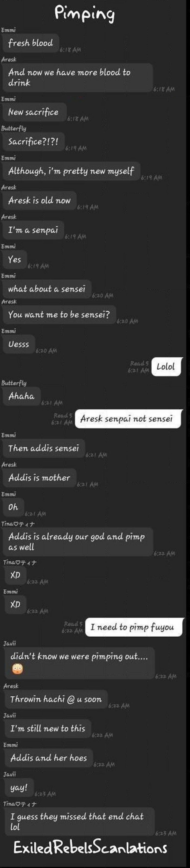Tap the 'New sacrifice' bubble from Emmi

(34, 112)
